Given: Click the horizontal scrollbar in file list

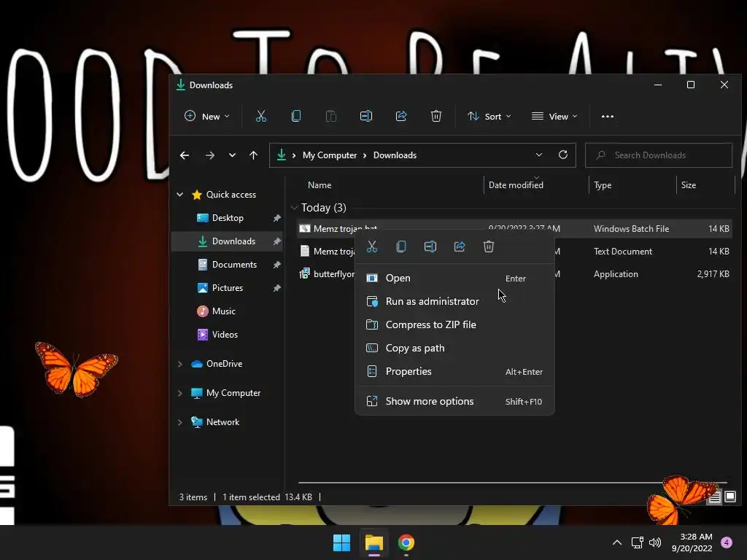Looking at the screenshot, I should [512, 483].
